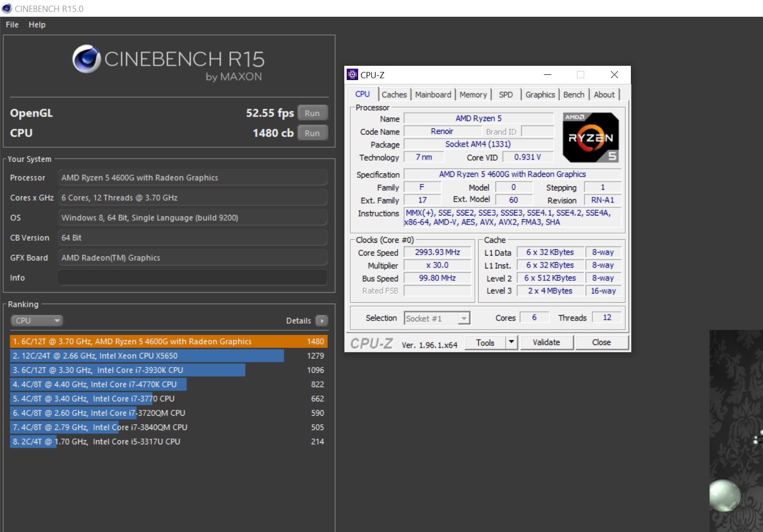Close the CPU-Z window with X

pyautogui.click(x=614, y=75)
